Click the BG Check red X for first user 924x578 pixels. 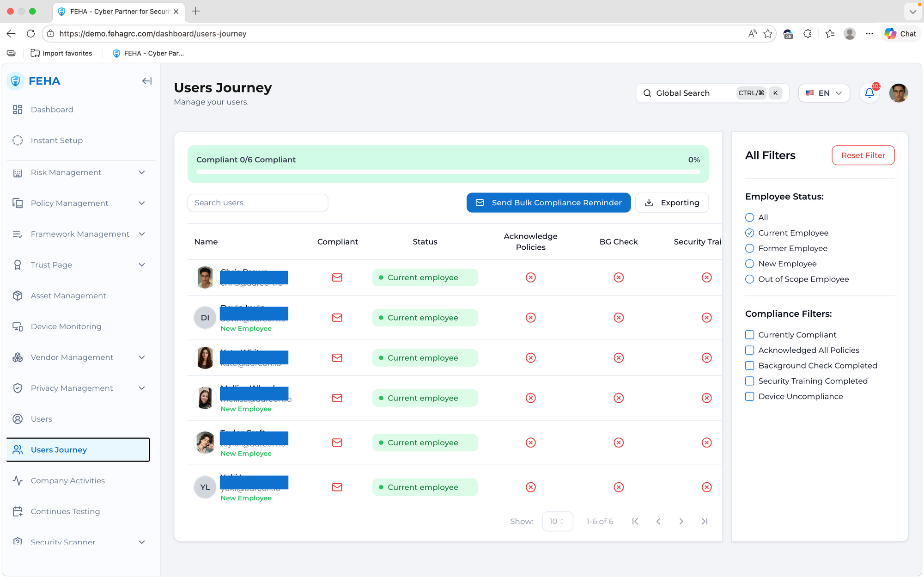point(619,277)
